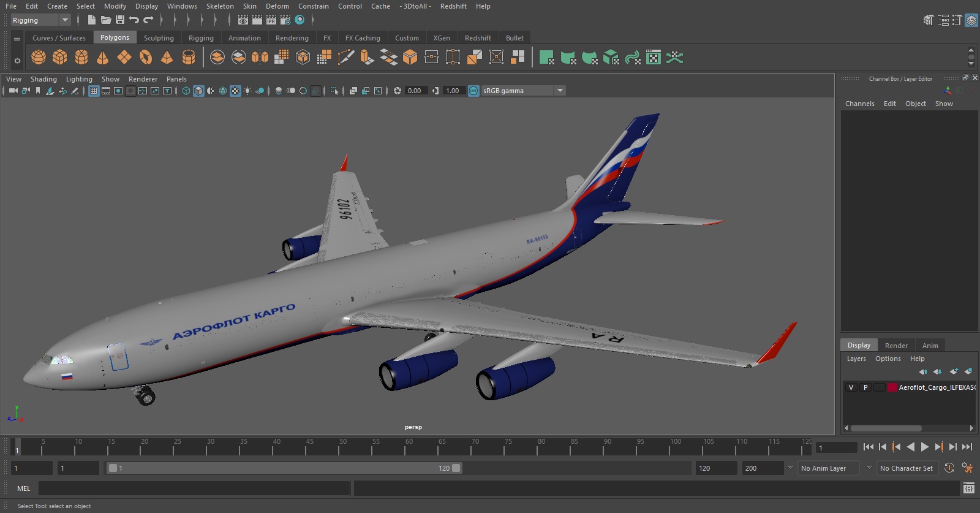Click the Mirror geometry shelf icon
The width and height of the screenshot is (980, 513).
coord(260,58)
